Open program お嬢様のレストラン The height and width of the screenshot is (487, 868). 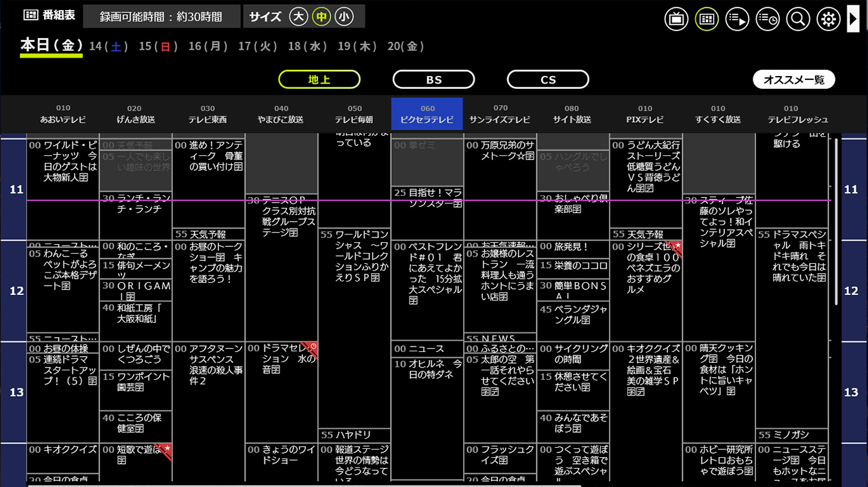(x=500, y=290)
